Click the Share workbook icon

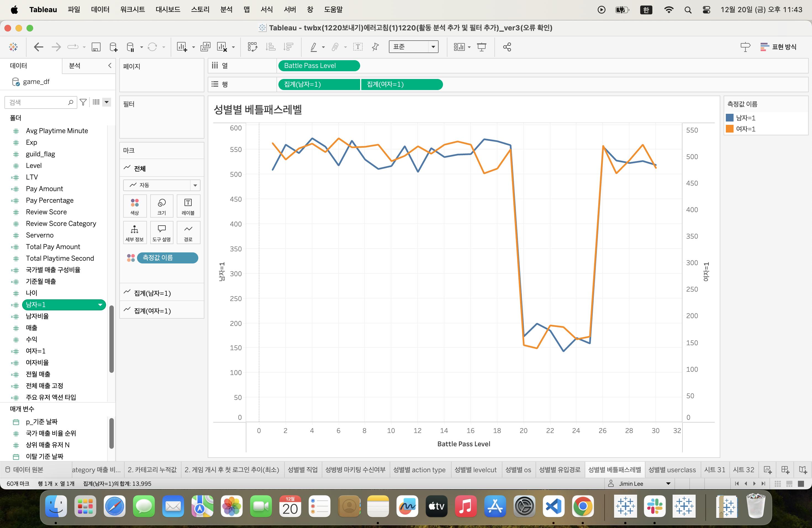pos(507,47)
